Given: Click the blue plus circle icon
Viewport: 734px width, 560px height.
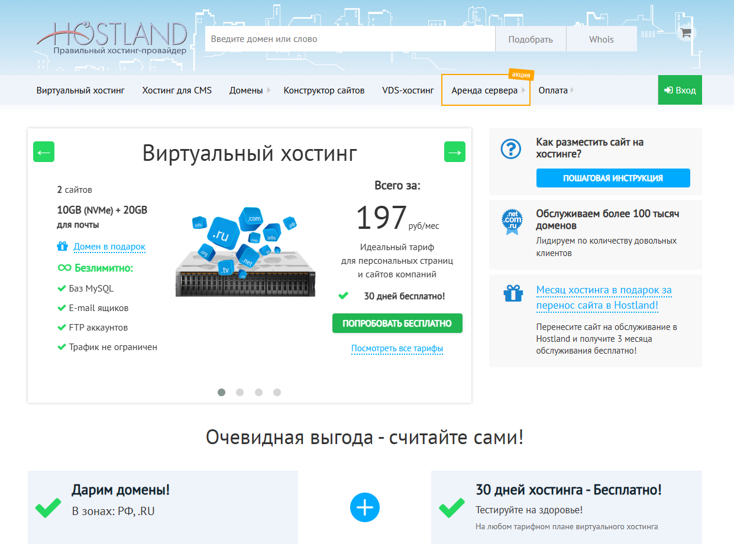Looking at the screenshot, I should pos(364,507).
